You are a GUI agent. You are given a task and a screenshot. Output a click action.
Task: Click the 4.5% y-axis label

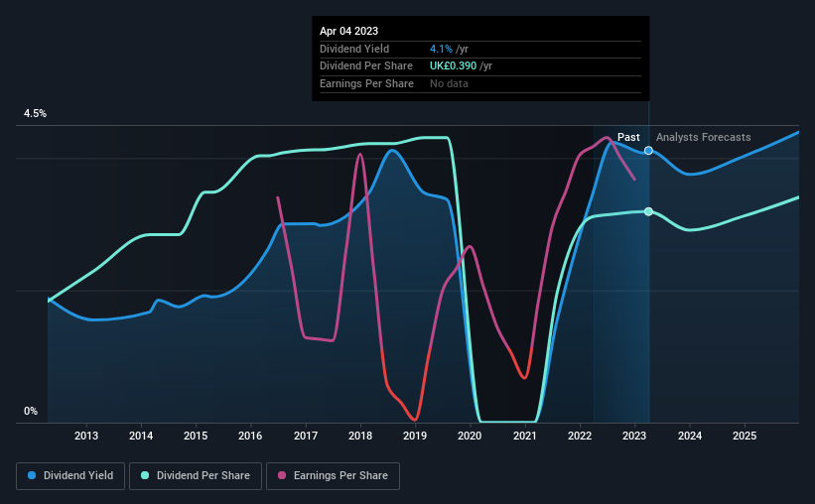[x=35, y=114]
